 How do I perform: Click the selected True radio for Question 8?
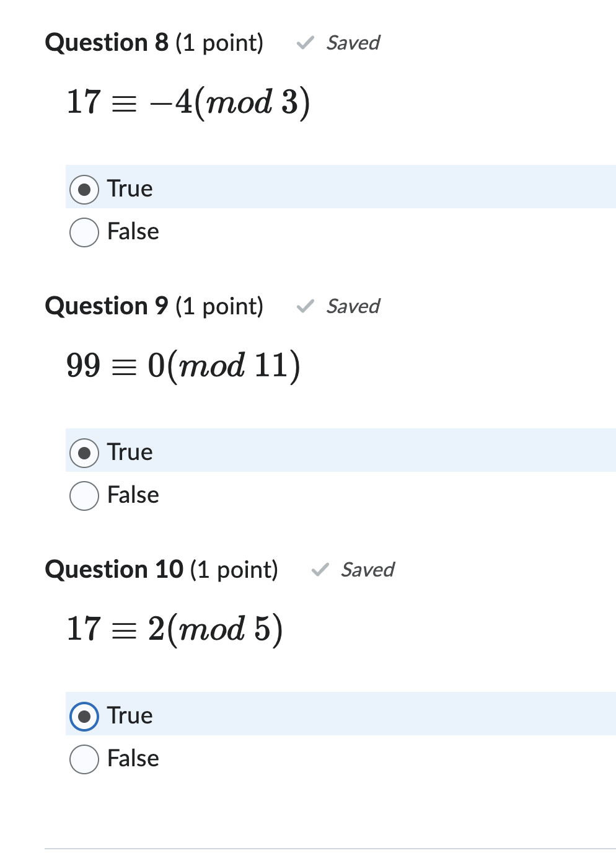pos(84,188)
